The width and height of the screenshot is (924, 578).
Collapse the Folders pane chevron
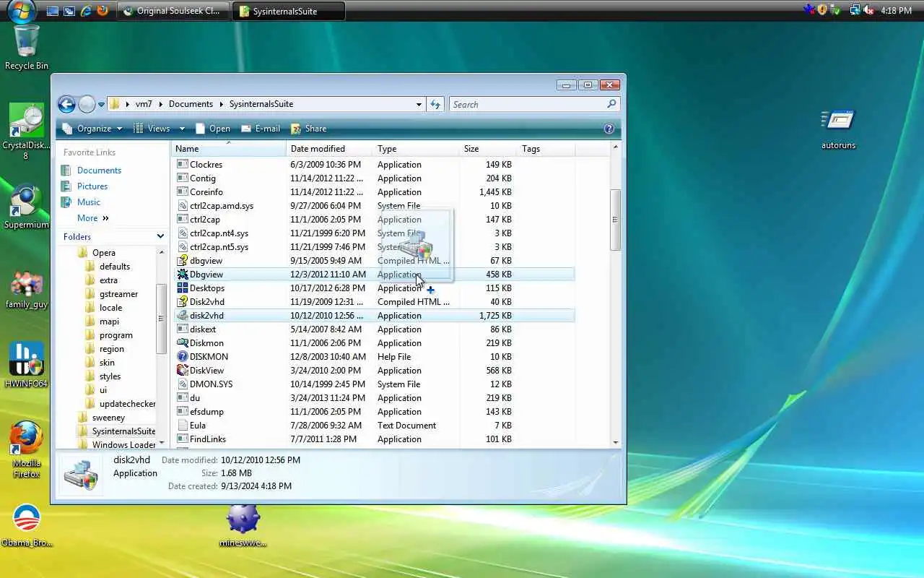pyautogui.click(x=160, y=236)
